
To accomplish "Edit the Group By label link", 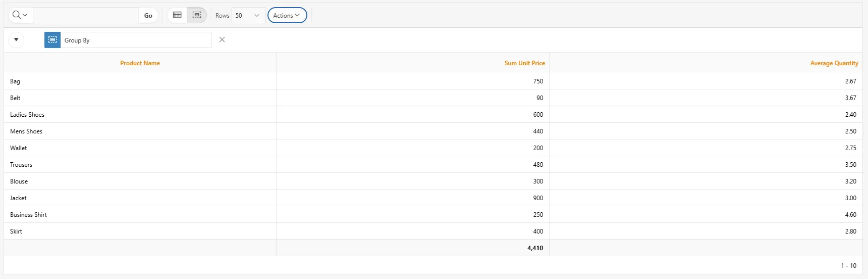I will (x=77, y=40).
